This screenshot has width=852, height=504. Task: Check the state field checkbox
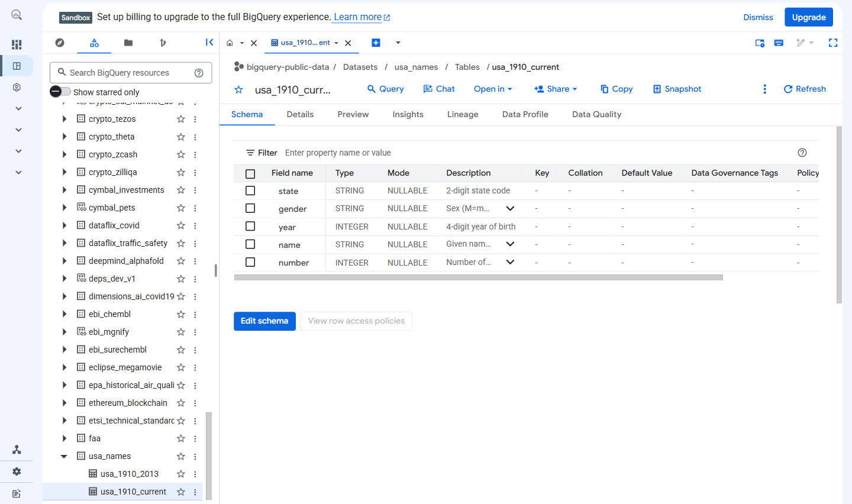point(250,190)
